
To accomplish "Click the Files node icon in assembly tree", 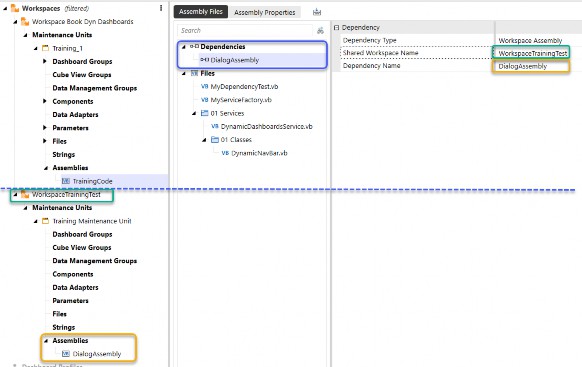I will tap(194, 73).
